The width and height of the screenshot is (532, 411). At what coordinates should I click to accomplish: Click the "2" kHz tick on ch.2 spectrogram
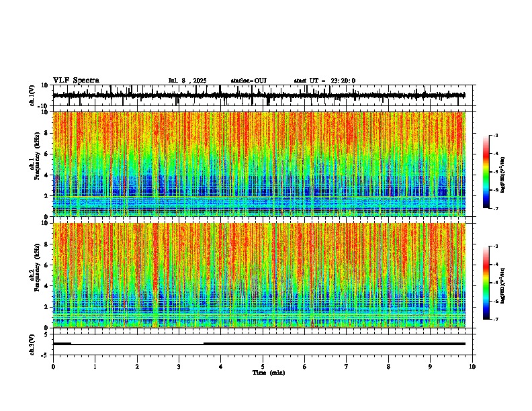coord(47,307)
